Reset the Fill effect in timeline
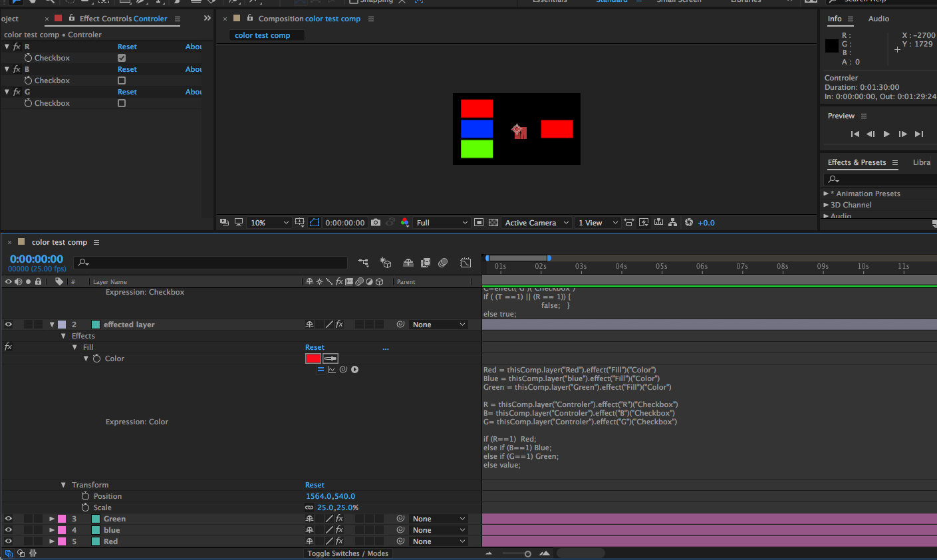Screen dimensions: 937x560 (315, 347)
